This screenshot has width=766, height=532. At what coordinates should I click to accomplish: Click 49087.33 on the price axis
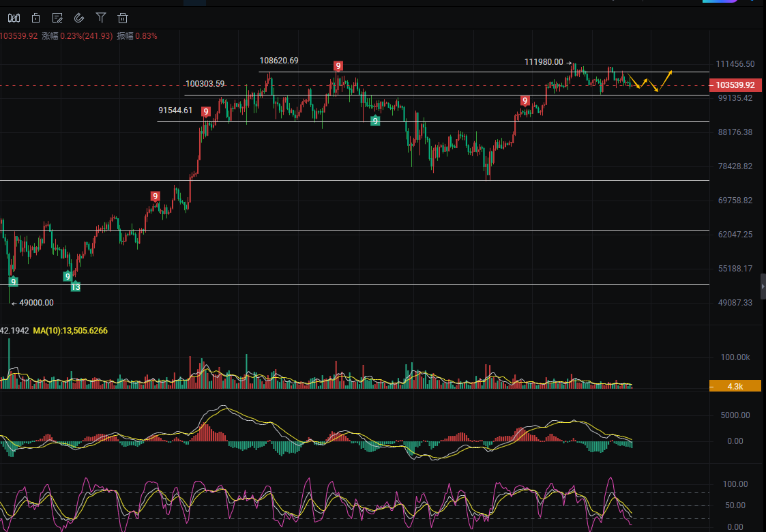point(735,303)
